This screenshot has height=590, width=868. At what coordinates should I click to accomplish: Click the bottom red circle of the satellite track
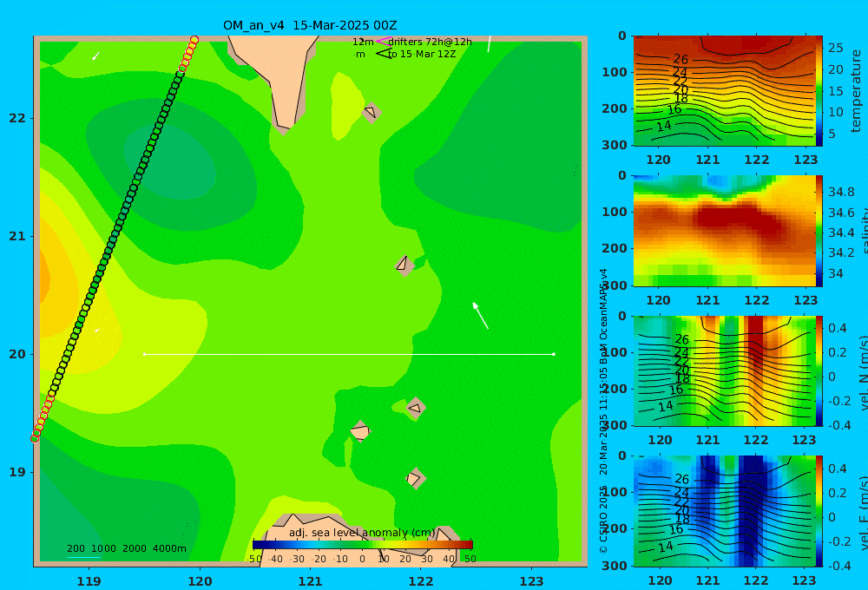point(35,438)
